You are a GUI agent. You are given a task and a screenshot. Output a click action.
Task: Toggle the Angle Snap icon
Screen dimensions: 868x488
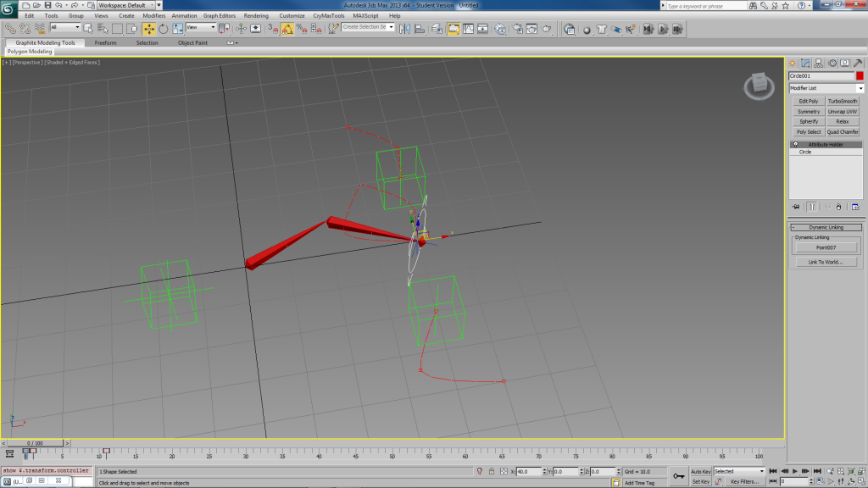coord(287,28)
